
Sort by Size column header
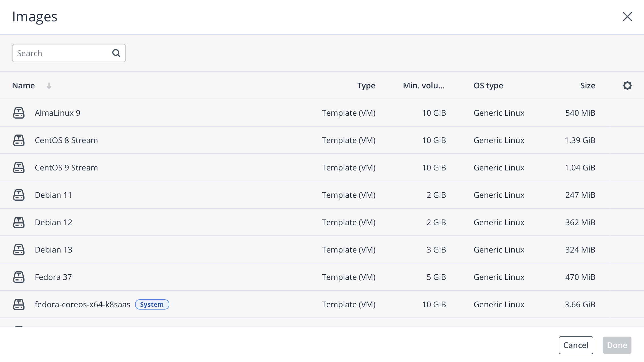(588, 86)
